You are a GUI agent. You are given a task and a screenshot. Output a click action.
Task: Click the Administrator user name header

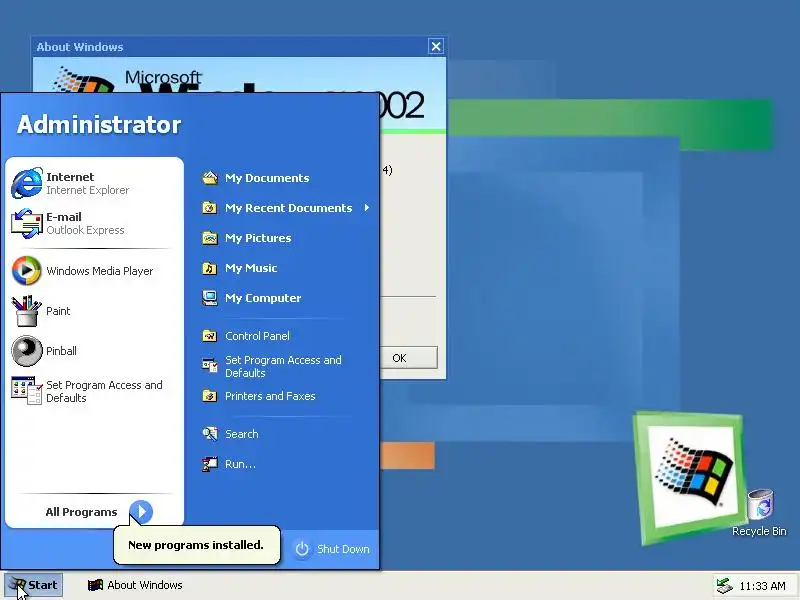tap(99, 124)
